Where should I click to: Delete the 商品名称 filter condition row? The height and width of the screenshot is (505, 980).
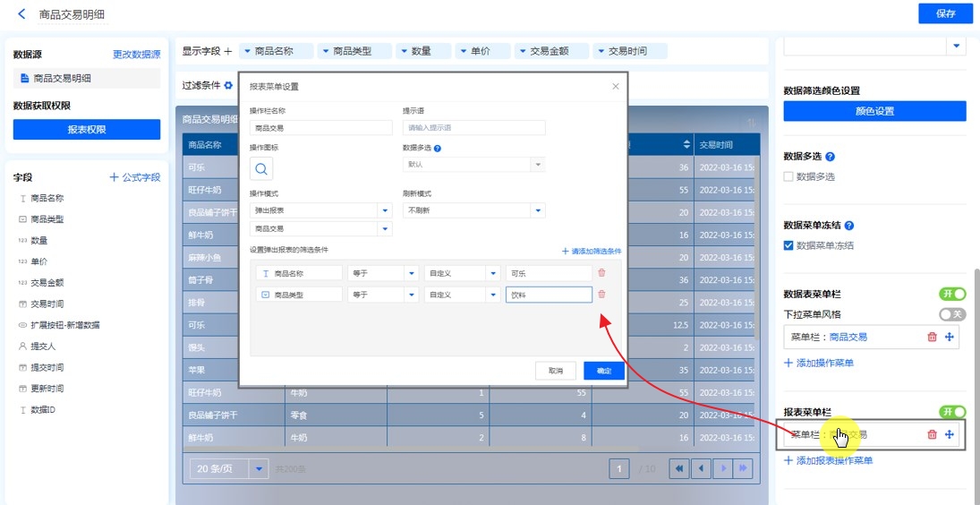point(601,273)
